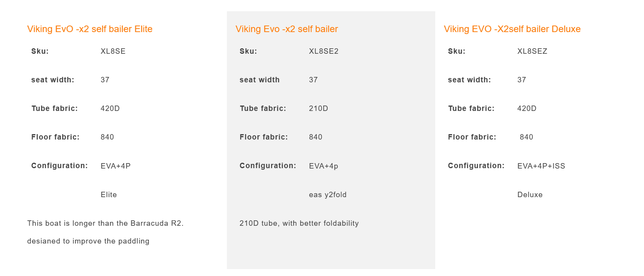Image resolution: width=644 pixels, height=276 pixels.
Task: Select the XL8SEZ SKU value
Action: tap(532, 51)
